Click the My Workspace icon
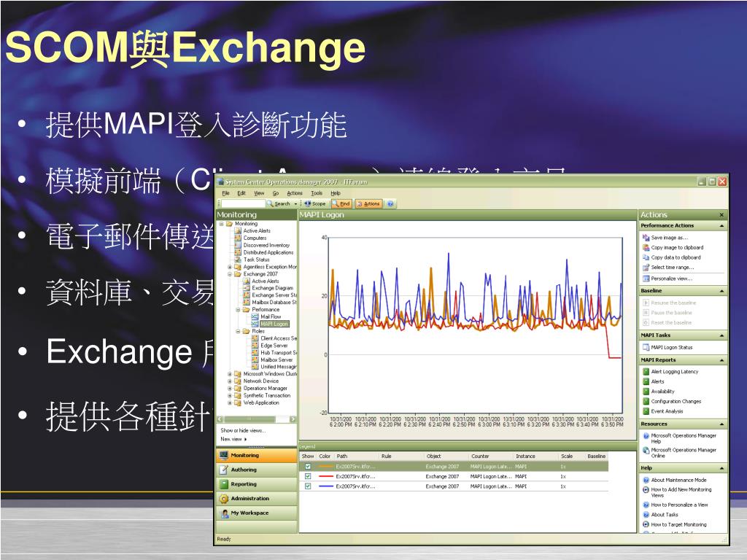The width and height of the screenshot is (747, 560). pyautogui.click(x=224, y=513)
